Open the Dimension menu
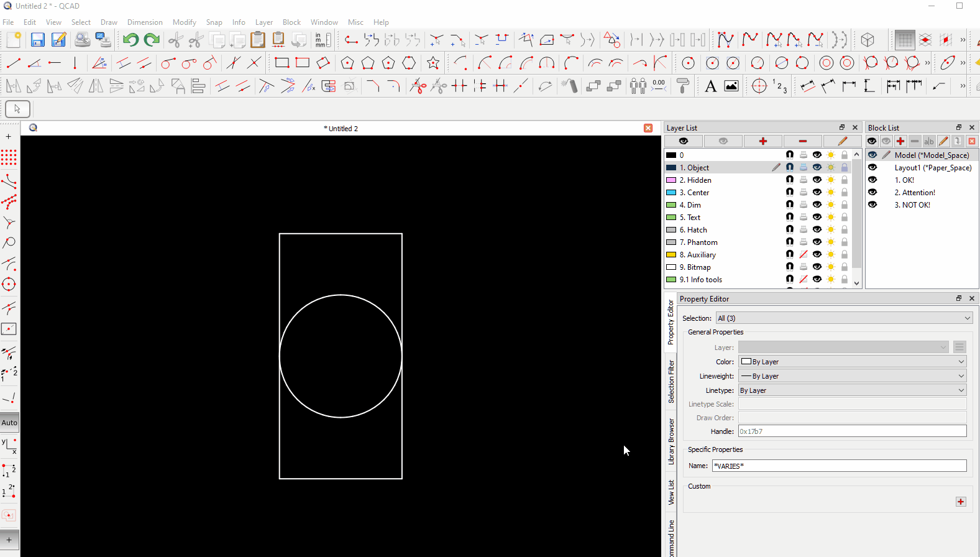 [x=145, y=22]
